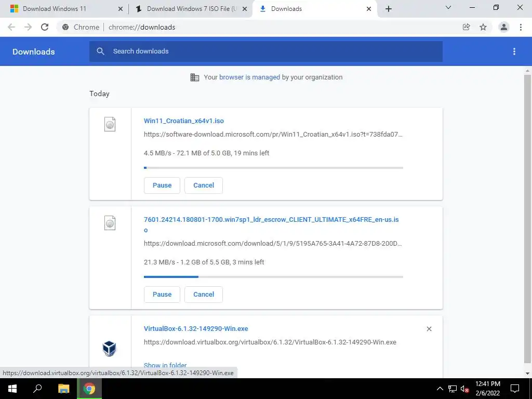Open the Chrome profile avatar
Screen dimensions: 532x399
tap(504, 27)
